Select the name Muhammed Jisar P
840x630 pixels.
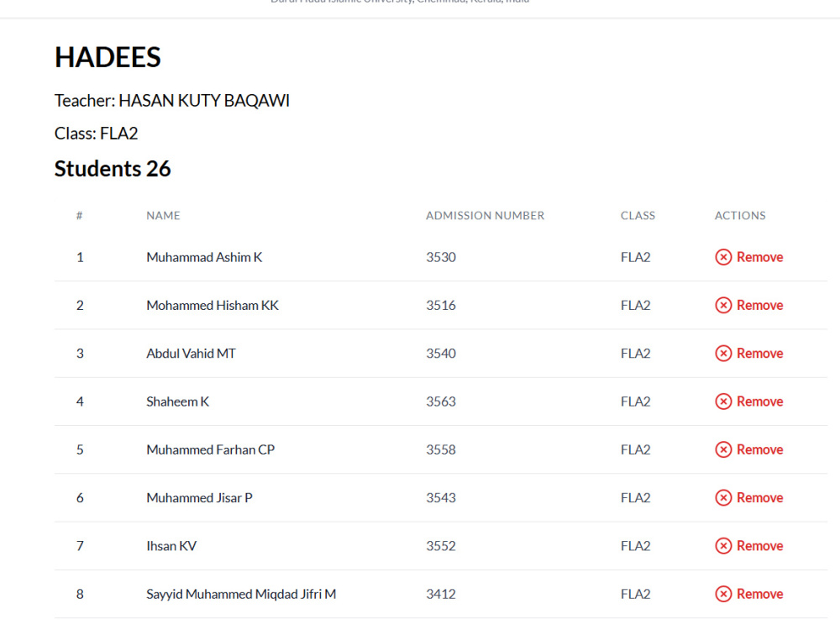click(x=199, y=497)
